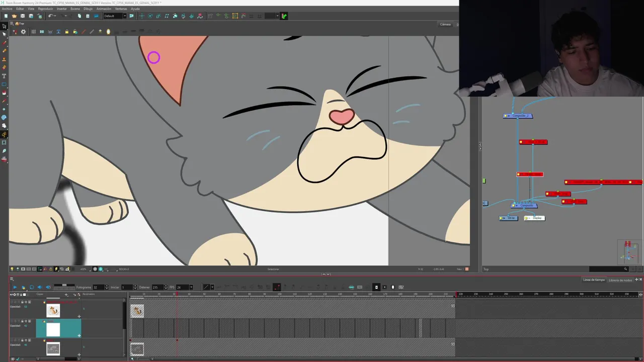Toggle the highlighted keyframe button in timeline toolbar
The width and height of the screenshot is (644, 362).
tap(277, 287)
